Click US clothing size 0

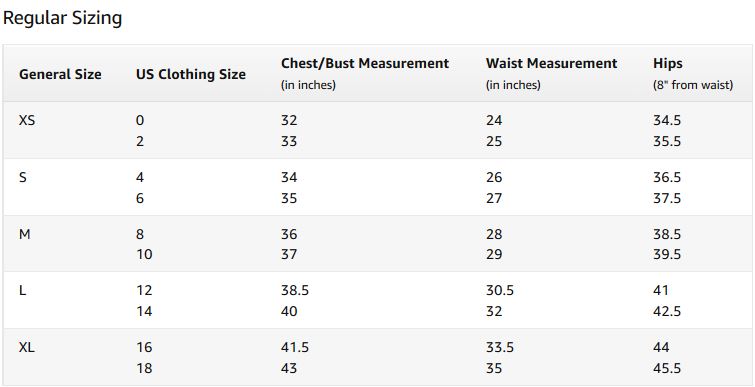(x=140, y=120)
